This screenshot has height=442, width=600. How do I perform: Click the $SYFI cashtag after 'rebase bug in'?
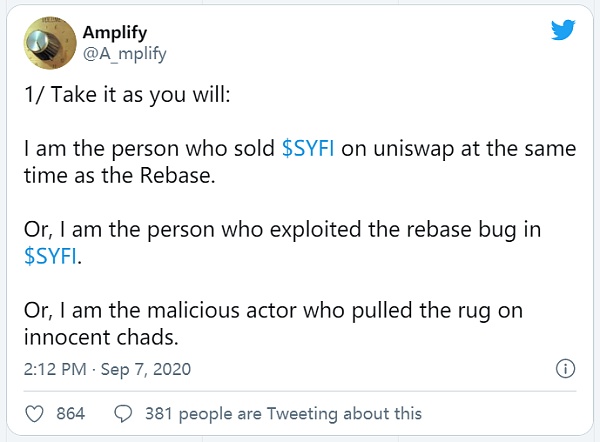(52, 256)
